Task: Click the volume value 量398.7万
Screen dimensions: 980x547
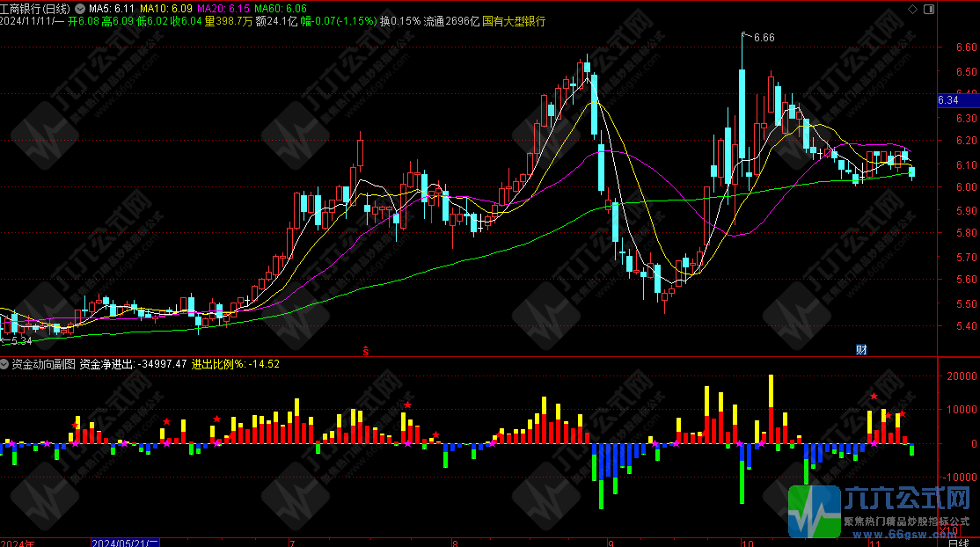Action: [229, 21]
